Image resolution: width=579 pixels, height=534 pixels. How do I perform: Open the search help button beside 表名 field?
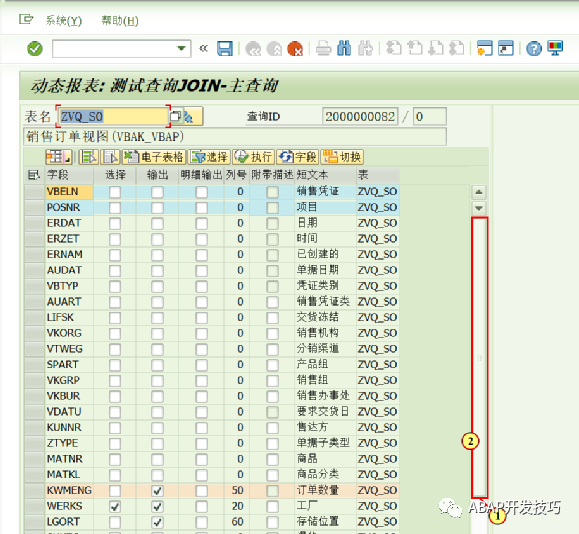coord(175,117)
